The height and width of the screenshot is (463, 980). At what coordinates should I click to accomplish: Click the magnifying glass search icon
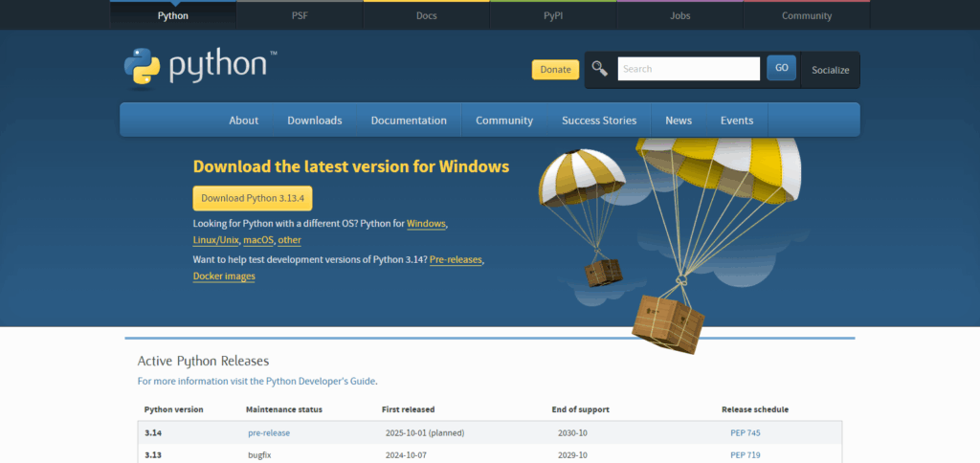pos(600,69)
